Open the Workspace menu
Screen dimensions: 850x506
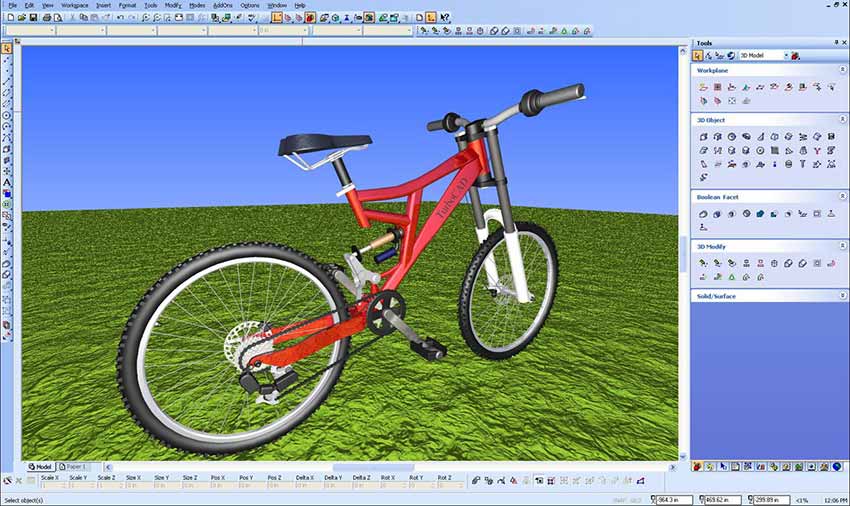point(74,5)
